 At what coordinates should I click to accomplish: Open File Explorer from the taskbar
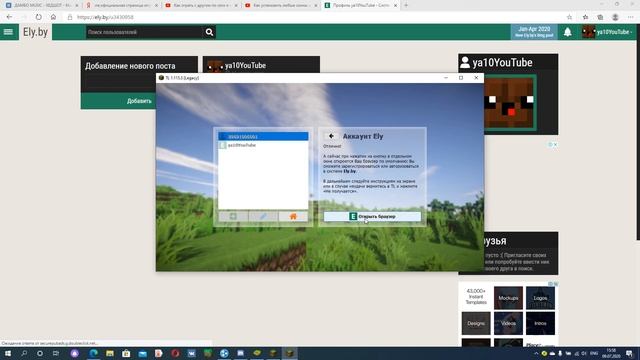coord(110,353)
